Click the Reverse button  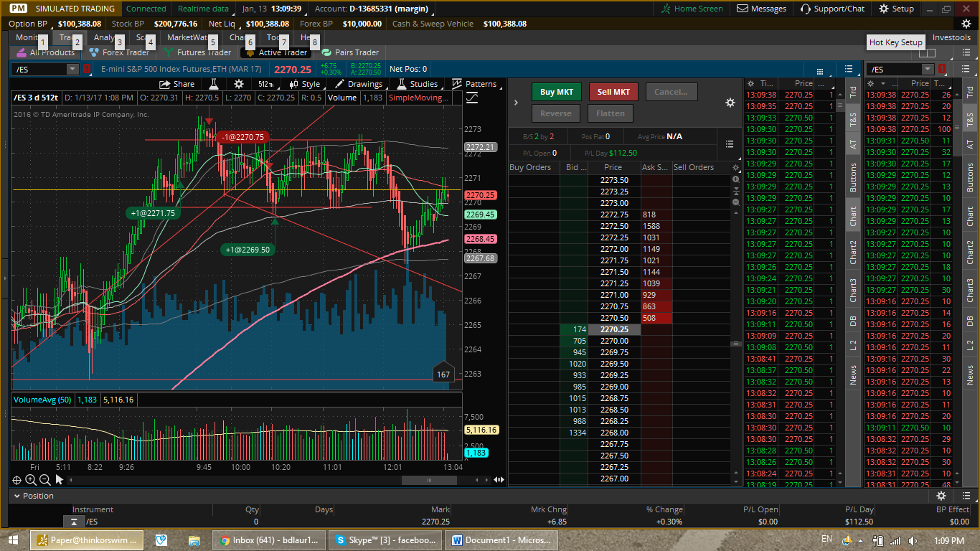[x=556, y=113]
